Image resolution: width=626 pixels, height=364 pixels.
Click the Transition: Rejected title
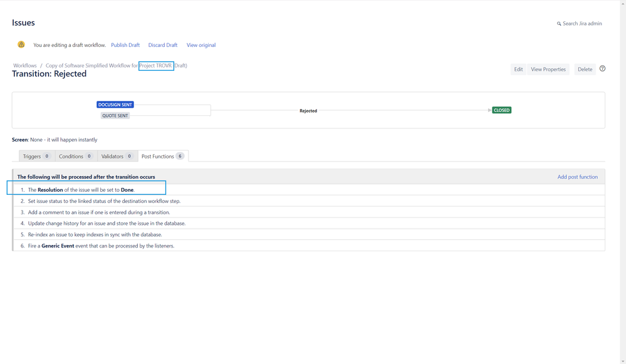point(49,74)
